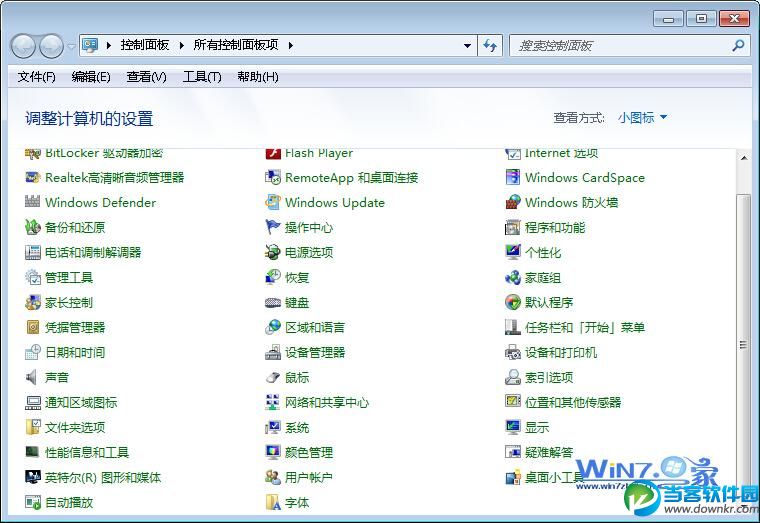Open the 帮助(H) menu
The image size is (760, 523).
pyautogui.click(x=258, y=77)
